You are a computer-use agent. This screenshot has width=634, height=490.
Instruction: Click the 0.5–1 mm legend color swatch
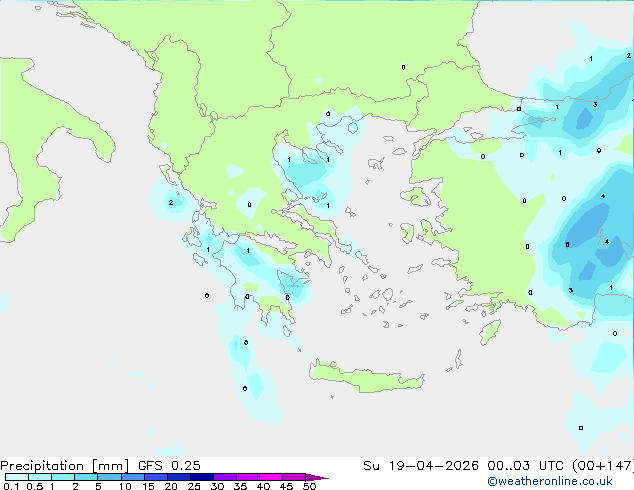click(x=40, y=477)
